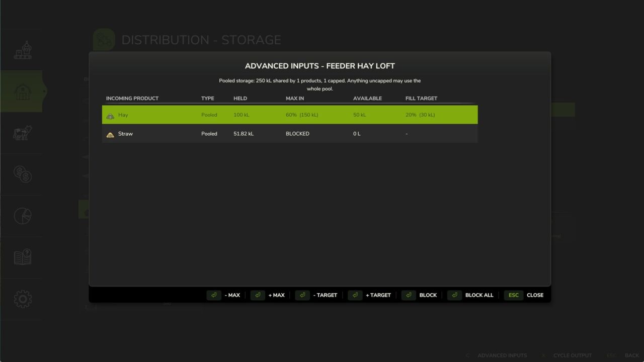Click the Hay max in value 60% (150 kL)

tap(302, 115)
